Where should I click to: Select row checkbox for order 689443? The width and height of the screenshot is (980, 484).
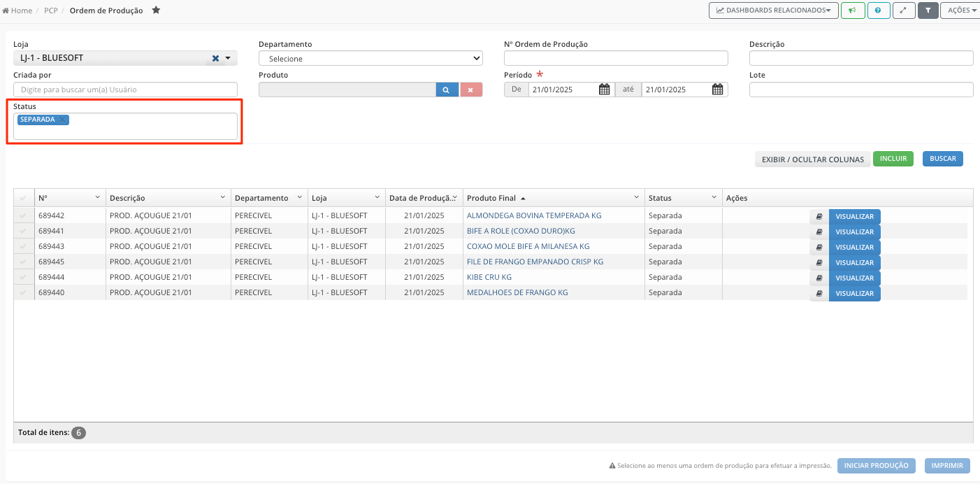[x=23, y=247]
